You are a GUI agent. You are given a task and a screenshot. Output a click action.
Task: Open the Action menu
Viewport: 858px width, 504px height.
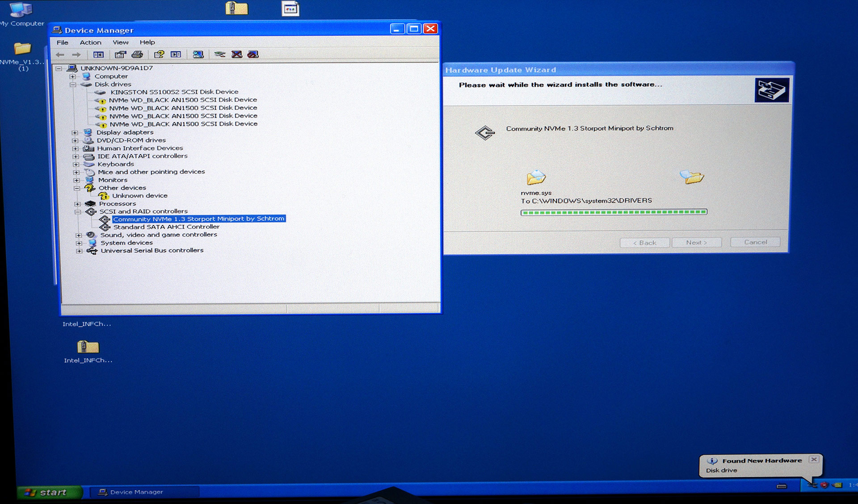(90, 42)
